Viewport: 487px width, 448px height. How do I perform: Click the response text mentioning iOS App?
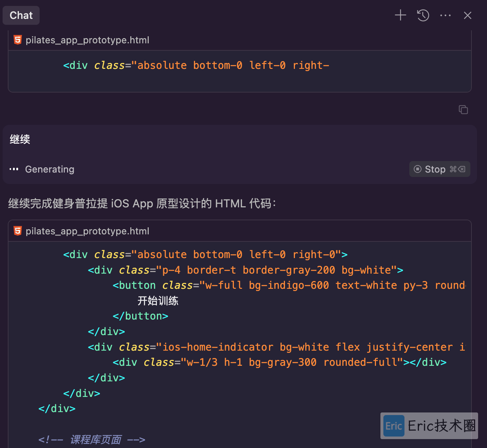pos(142,203)
